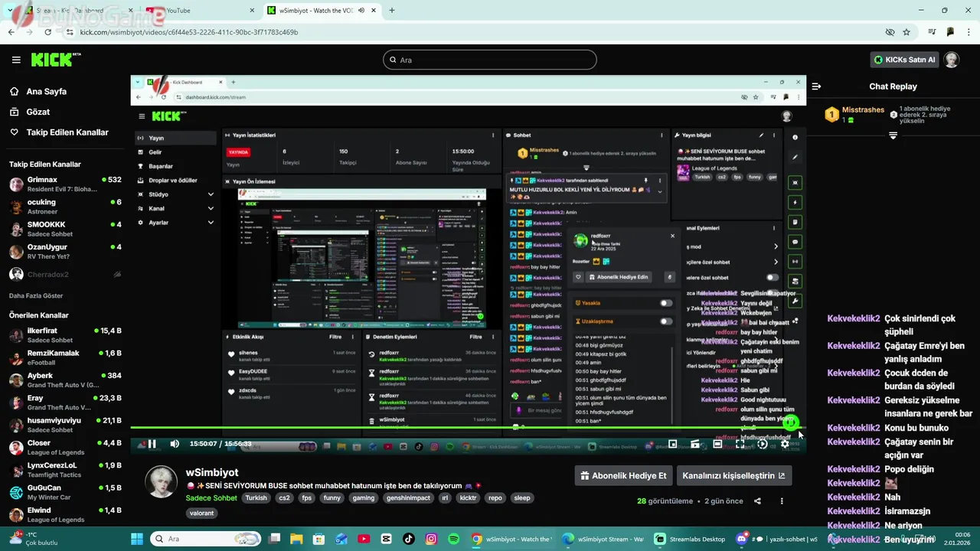The image size is (980, 551).
Task: Open Gözat in the sidebar
Action: 38,112
